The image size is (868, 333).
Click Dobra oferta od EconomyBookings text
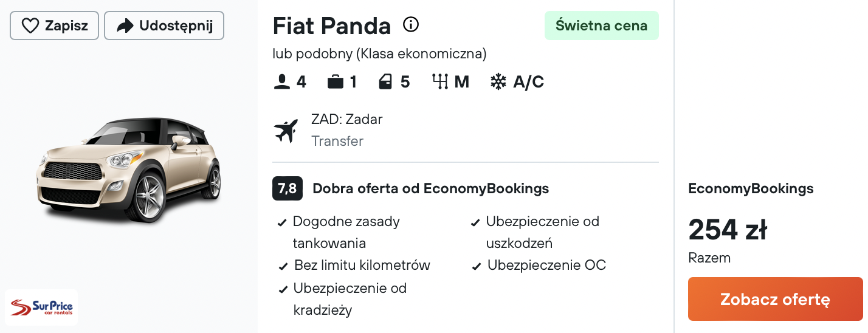[430, 189]
